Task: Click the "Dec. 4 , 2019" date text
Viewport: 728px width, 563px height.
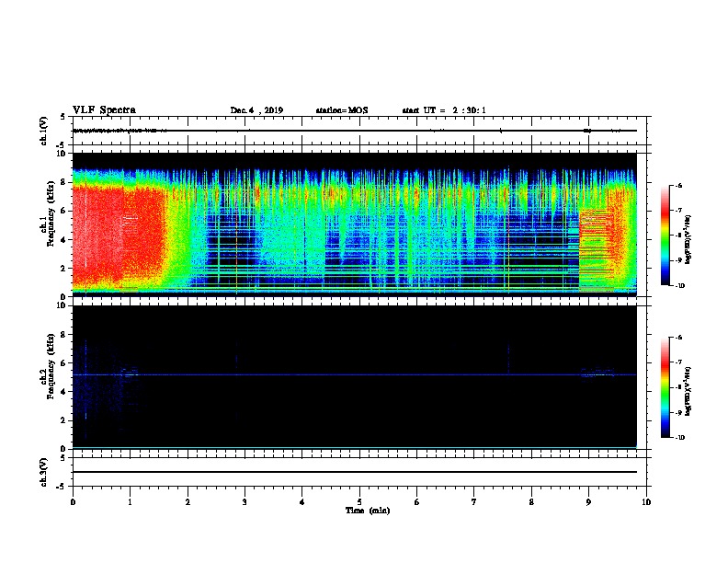Action: point(256,110)
